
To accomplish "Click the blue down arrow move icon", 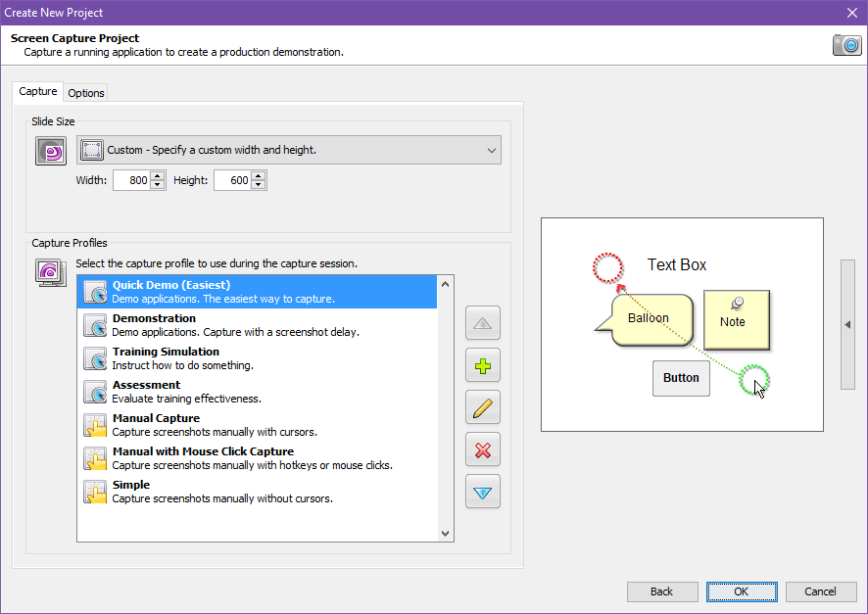I will click(x=483, y=493).
